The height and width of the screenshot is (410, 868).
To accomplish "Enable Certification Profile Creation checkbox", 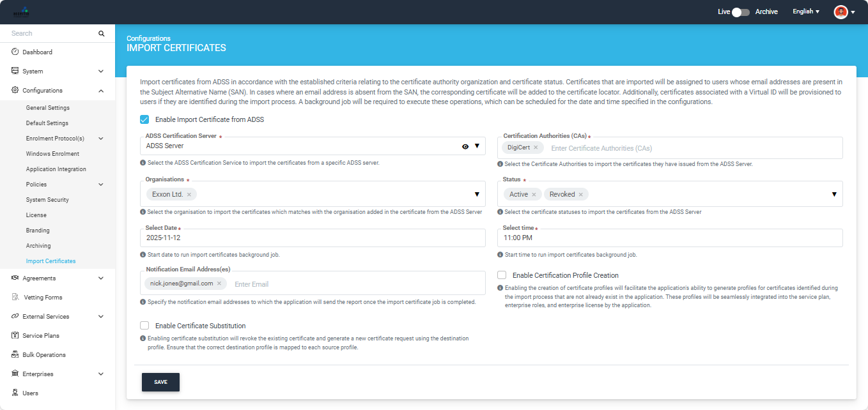I will coord(502,275).
